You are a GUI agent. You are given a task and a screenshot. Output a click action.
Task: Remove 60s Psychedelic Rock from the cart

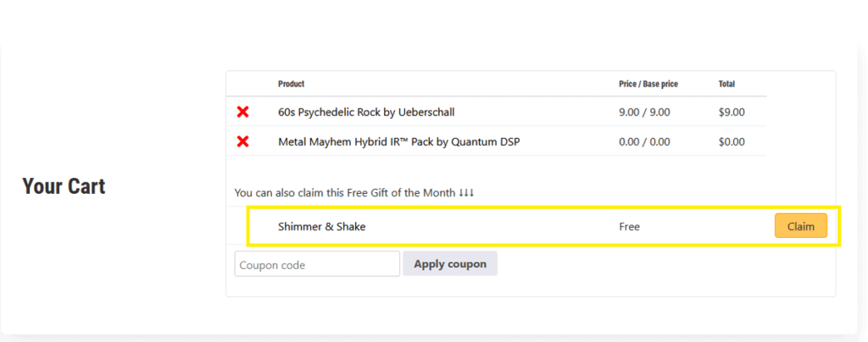click(242, 112)
